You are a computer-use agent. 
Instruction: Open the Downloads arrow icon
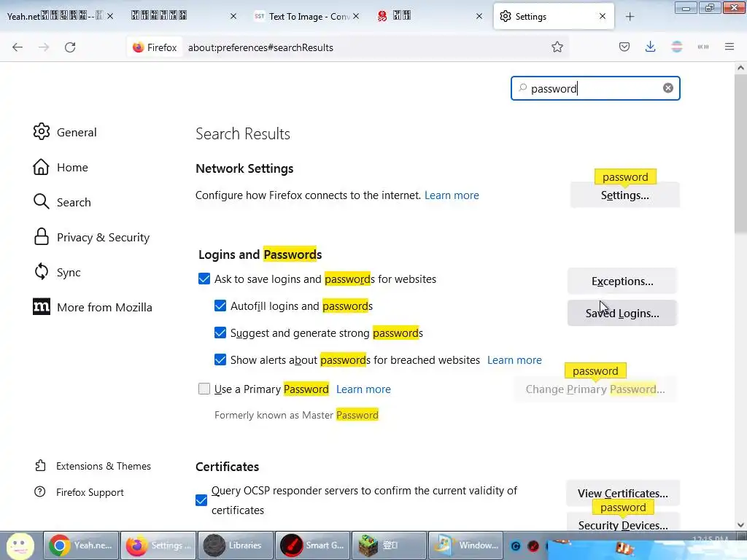[650, 47]
